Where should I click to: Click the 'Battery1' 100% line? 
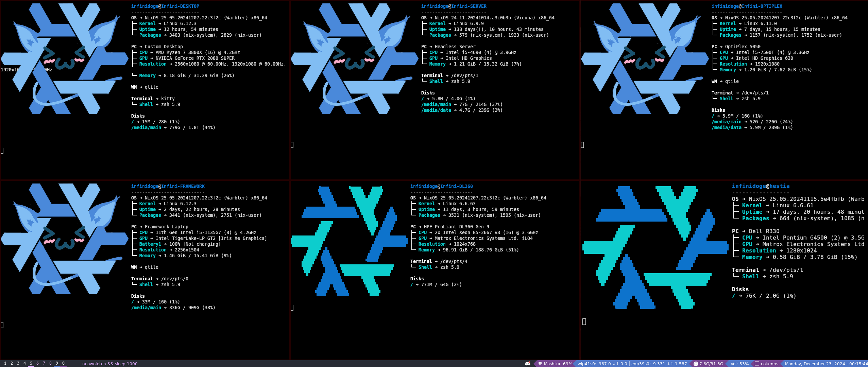click(x=180, y=244)
